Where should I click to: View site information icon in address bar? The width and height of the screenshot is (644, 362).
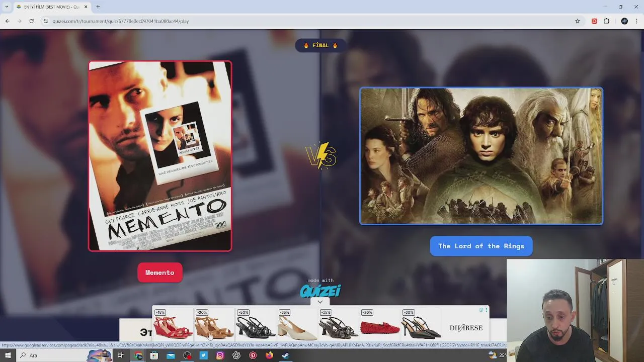[x=45, y=21]
